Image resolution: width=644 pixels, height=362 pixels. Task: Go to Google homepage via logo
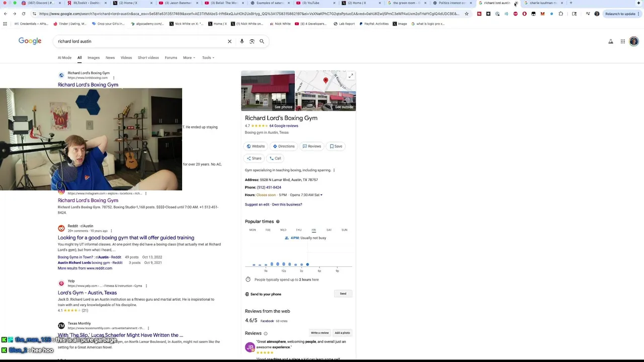point(30,41)
